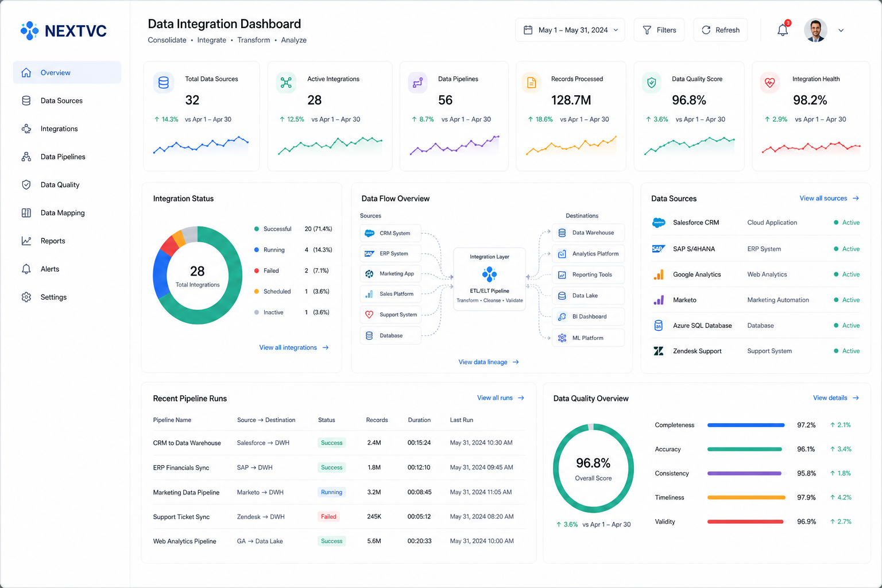Select the ERP System source node icon
Image resolution: width=882 pixels, height=588 pixels.
[x=369, y=253]
